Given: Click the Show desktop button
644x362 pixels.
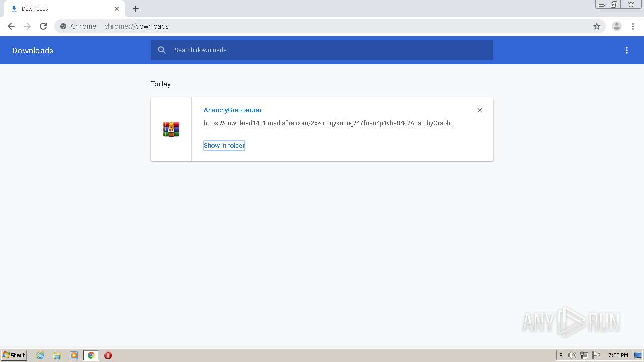Looking at the screenshot, I should tap(638, 355).
